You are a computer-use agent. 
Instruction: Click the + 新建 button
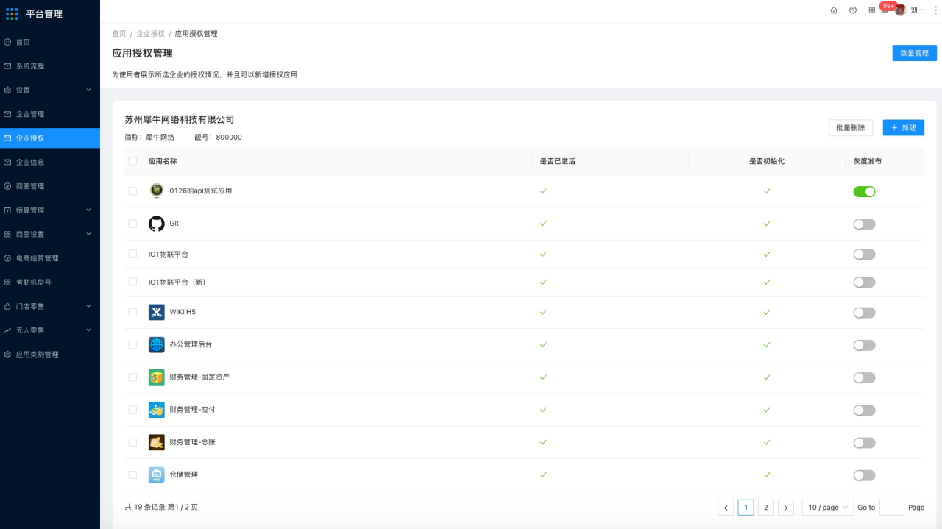[903, 127]
